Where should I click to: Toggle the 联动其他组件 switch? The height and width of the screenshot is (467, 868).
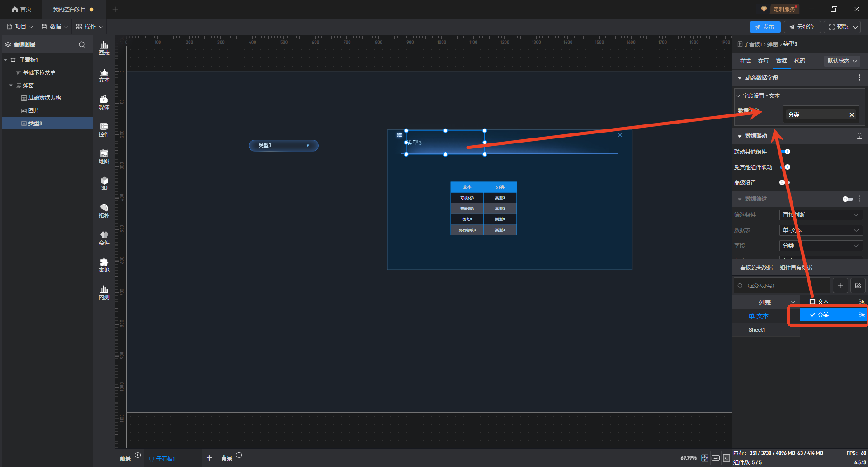786,152
